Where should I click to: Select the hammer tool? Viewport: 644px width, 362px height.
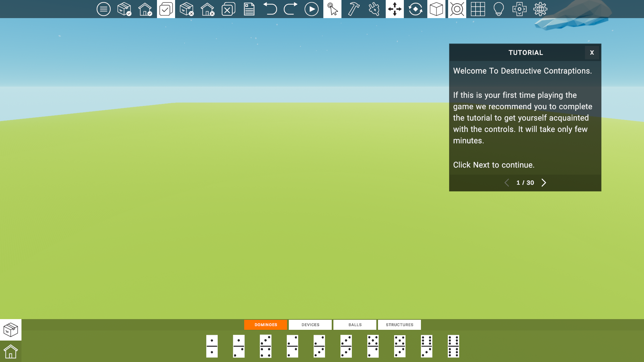click(353, 9)
